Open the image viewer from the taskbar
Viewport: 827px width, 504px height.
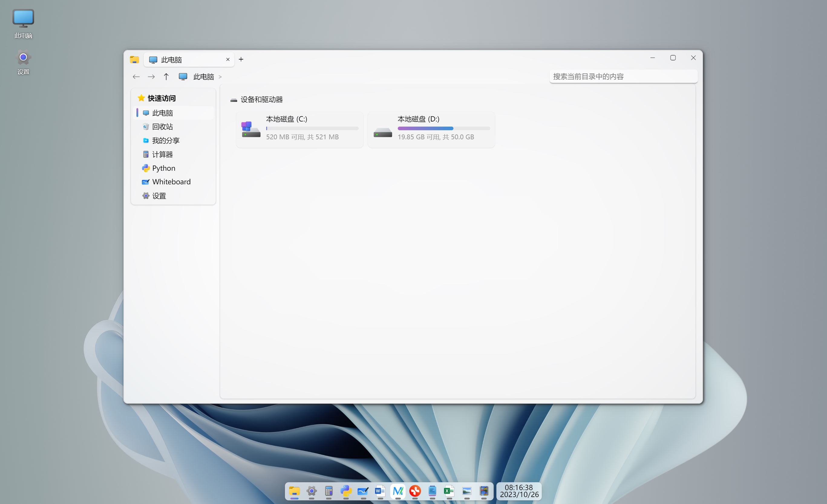coord(466,492)
